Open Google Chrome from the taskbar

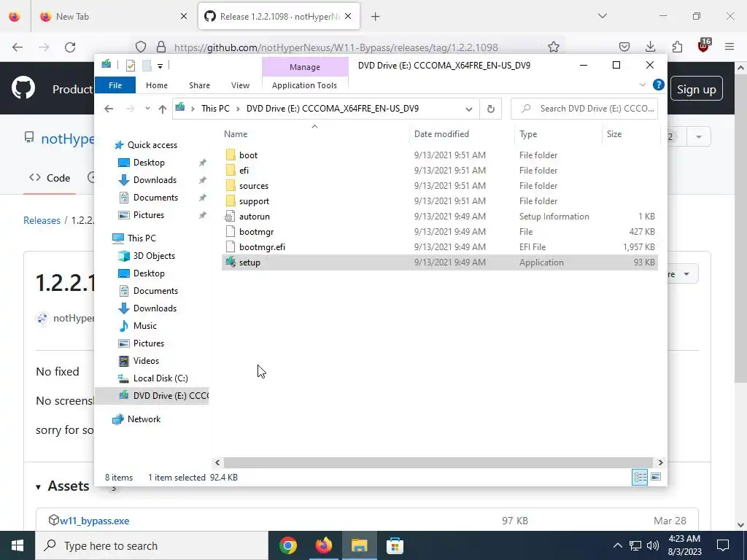coord(287,545)
